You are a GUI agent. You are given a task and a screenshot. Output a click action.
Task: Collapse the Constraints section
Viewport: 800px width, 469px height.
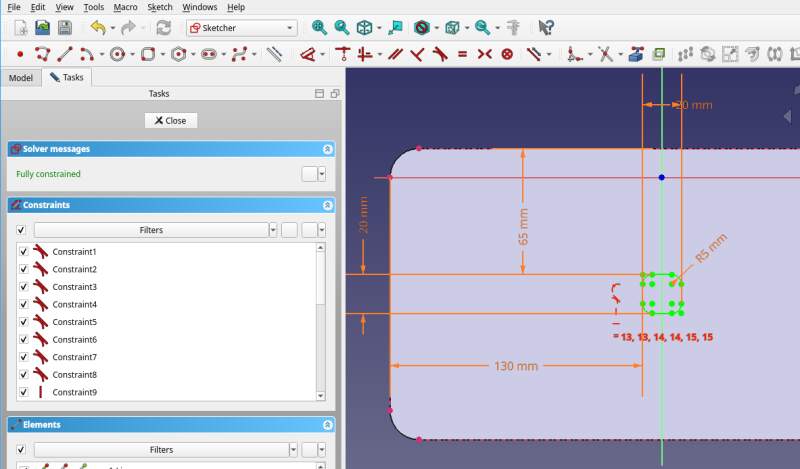tap(328, 205)
